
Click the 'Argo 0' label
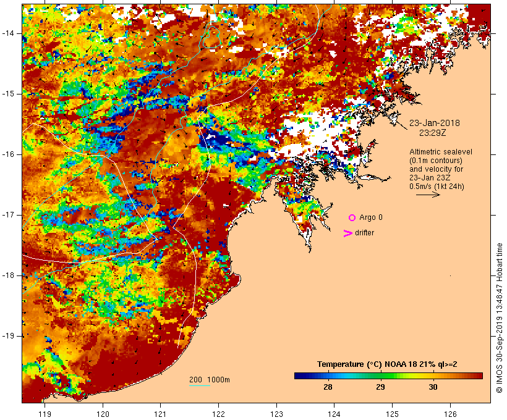point(371,217)
